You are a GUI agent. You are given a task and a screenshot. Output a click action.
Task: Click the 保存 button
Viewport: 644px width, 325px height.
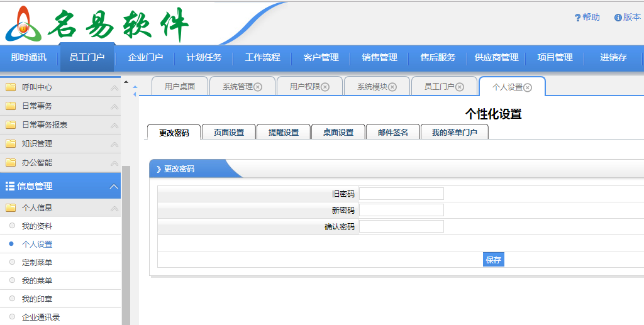click(494, 260)
